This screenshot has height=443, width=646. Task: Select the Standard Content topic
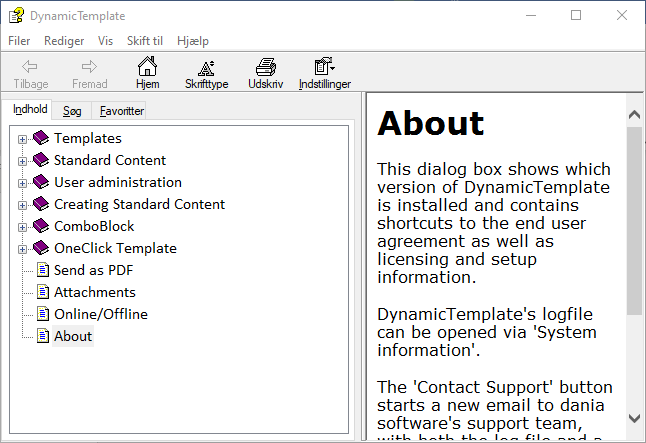pyautogui.click(x=110, y=160)
